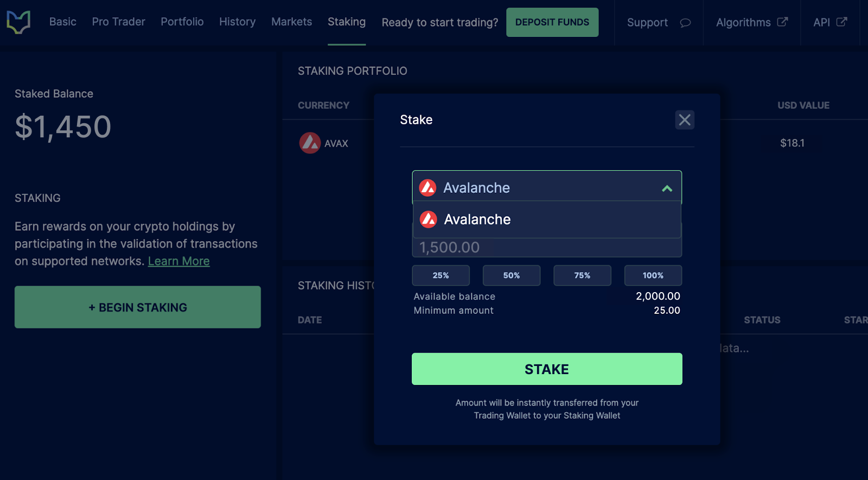Click the 25.00 minimum amount value
868x480 pixels.
tap(667, 310)
